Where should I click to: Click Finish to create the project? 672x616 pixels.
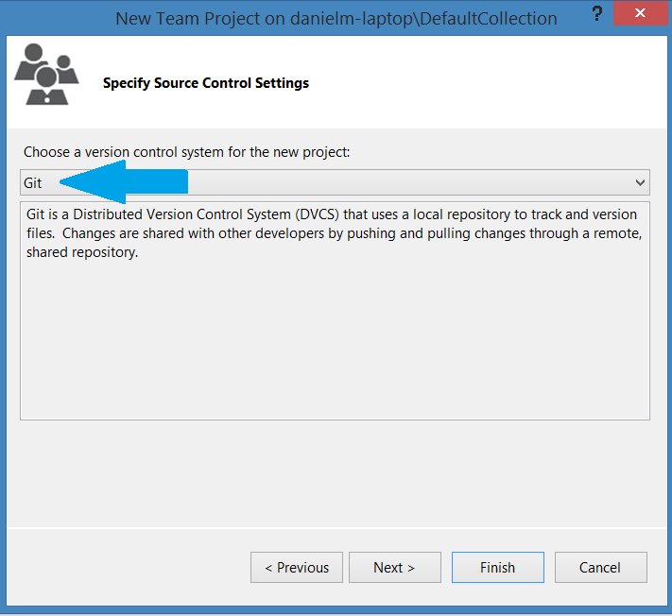pos(497,567)
